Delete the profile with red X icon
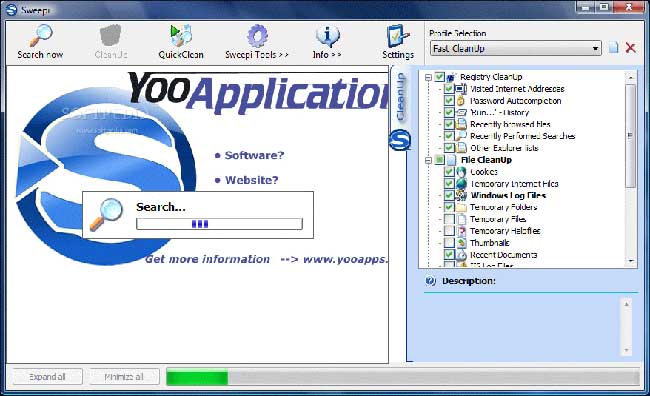The height and width of the screenshot is (396, 650). (x=631, y=48)
